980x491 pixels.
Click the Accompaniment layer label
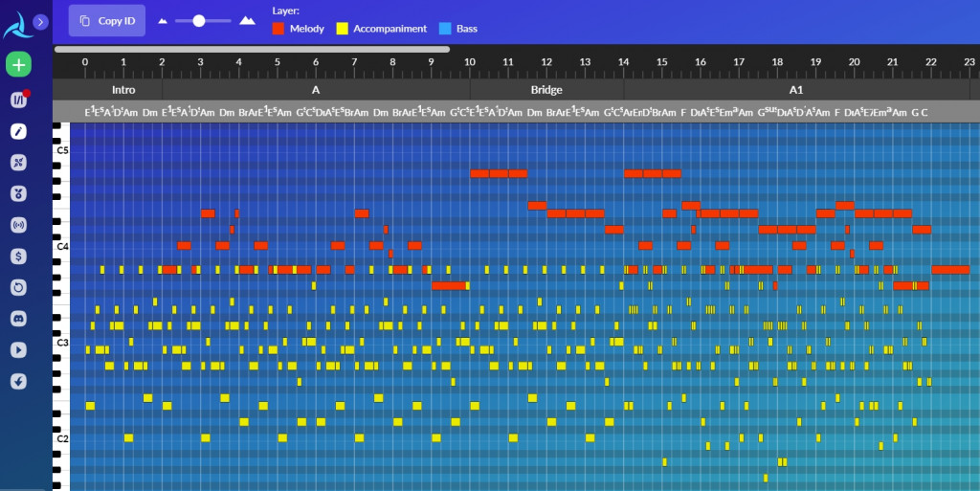[390, 29]
